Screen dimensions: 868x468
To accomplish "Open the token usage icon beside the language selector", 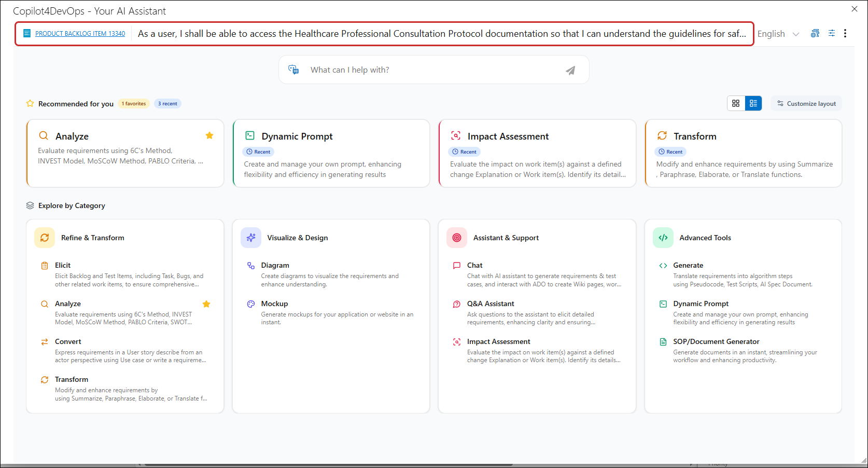I will [815, 33].
